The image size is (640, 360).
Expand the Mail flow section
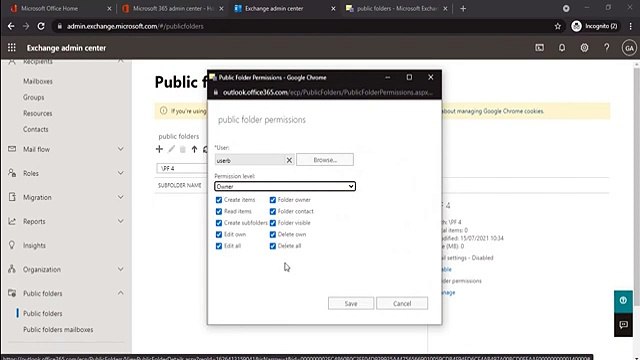click(120, 149)
